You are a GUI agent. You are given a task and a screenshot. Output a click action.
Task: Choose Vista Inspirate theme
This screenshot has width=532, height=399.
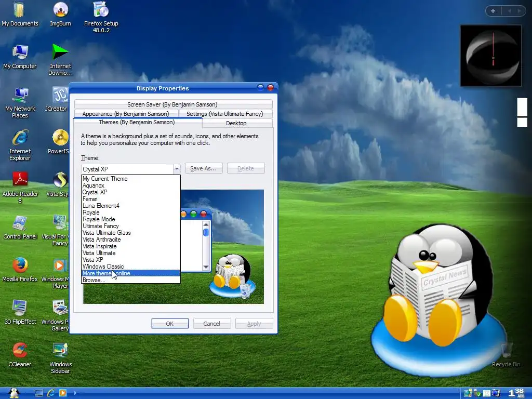point(131,246)
